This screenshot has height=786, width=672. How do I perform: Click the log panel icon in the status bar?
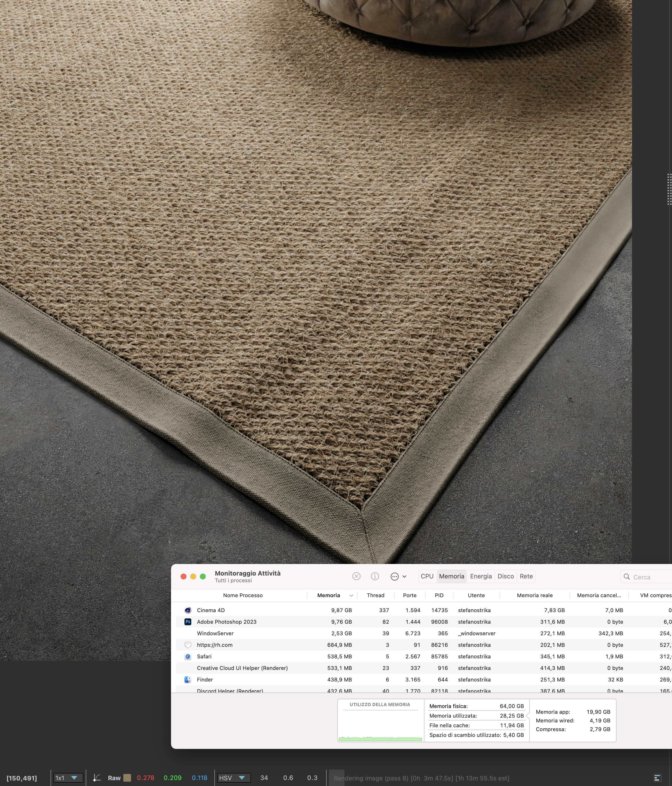click(x=658, y=778)
